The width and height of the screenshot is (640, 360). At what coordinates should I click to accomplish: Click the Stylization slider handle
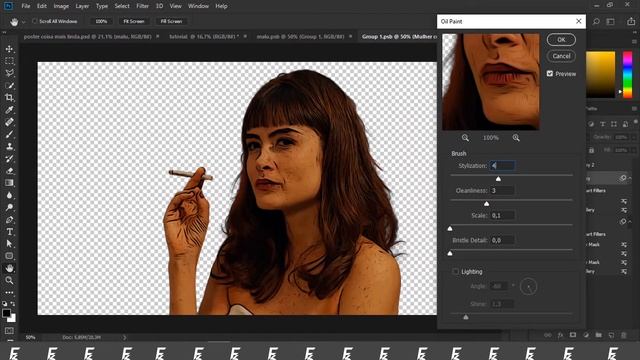(x=498, y=179)
